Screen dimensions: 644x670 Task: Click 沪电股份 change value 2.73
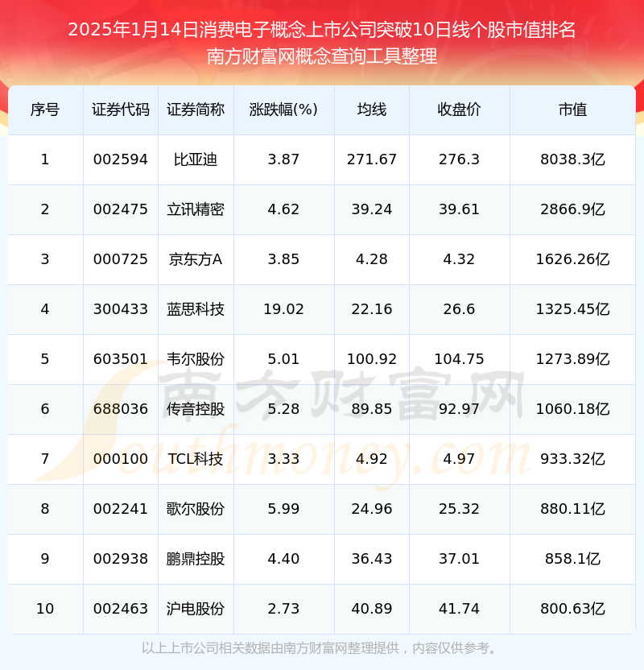[x=283, y=610]
